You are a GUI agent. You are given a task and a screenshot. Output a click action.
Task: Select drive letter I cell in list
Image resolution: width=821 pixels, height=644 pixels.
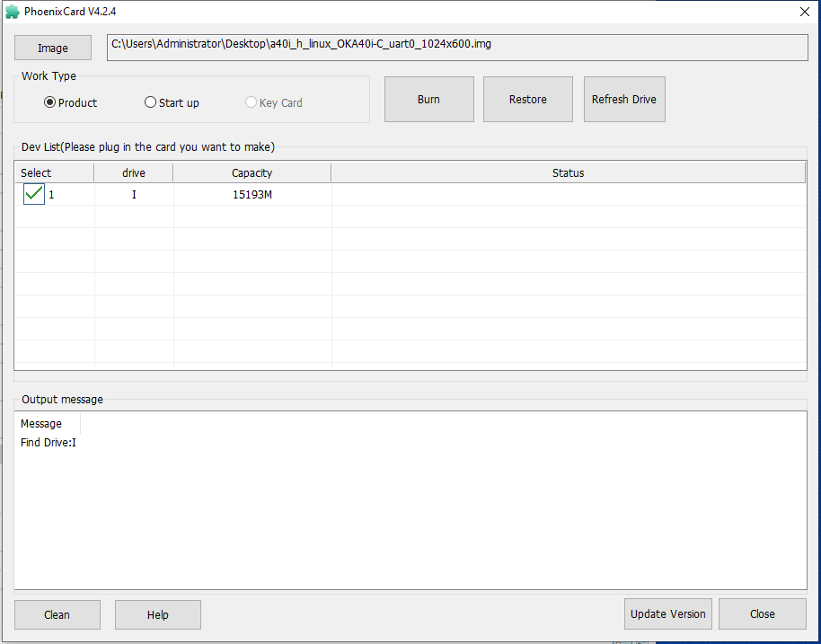[x=134, y=195]
